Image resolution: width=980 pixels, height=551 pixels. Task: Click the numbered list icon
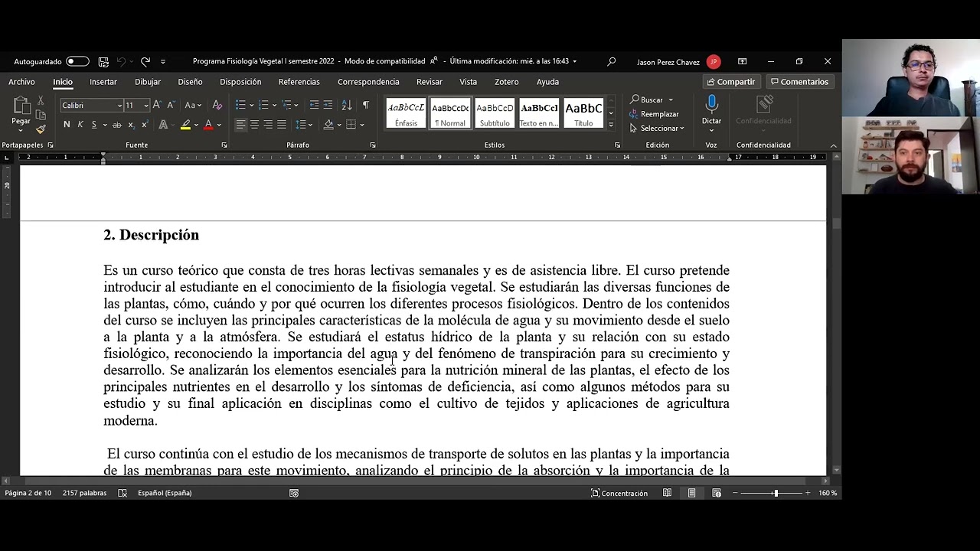click(263, 105)
